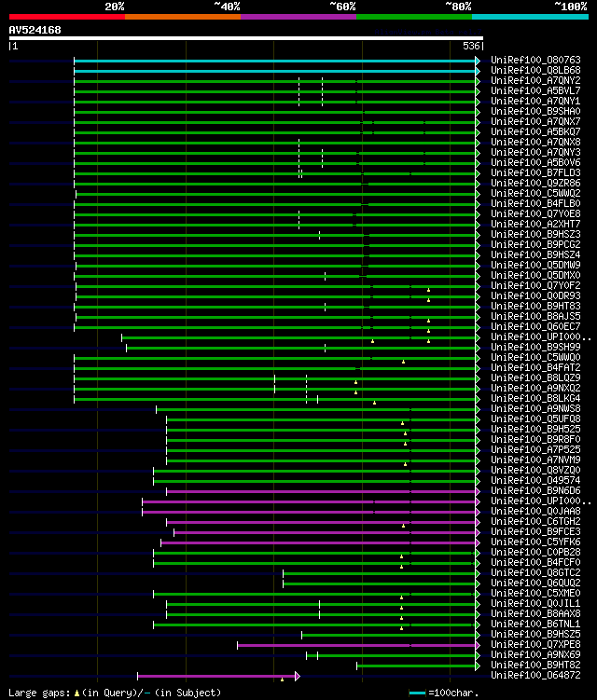
Task: Select the UniRef100_A7QNY3 label
Action: [x=535, y=152]
